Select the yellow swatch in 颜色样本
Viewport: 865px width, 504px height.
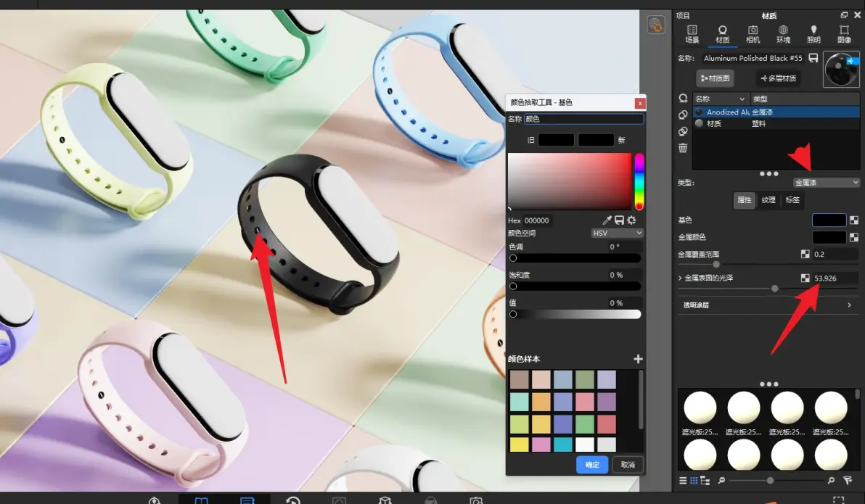coord(519,445)
